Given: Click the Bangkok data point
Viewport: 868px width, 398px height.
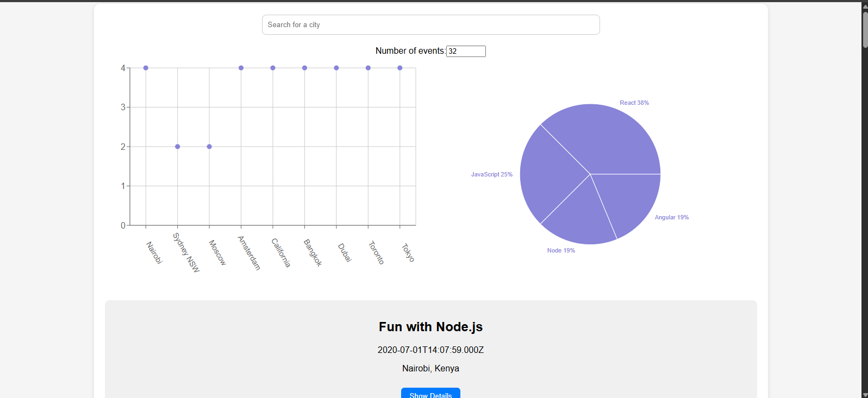Looking at the screenshot, I should [x=304, y=68].
